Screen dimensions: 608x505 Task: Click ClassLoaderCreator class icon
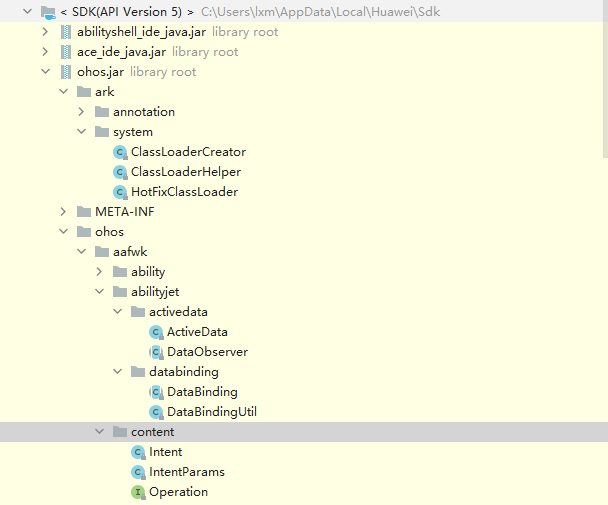[120, 152]
